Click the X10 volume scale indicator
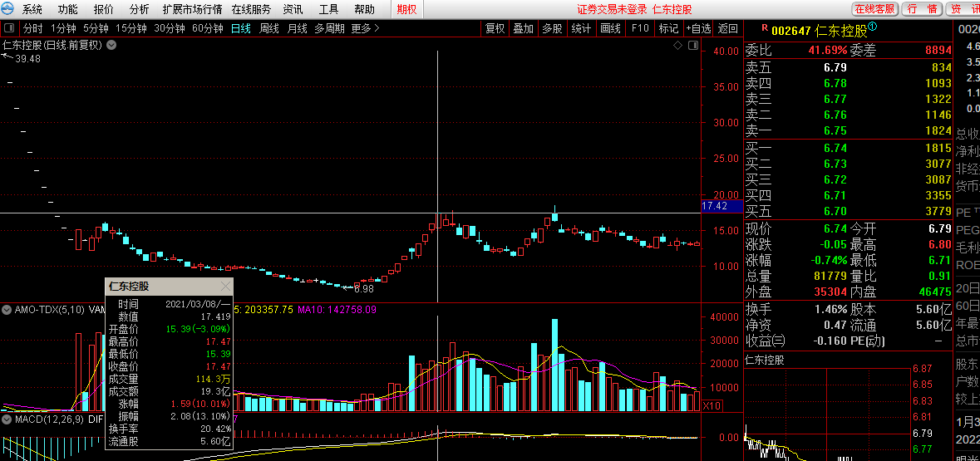Image resolution: width=980 pixels, height=461 pixels. click(712, 405)
